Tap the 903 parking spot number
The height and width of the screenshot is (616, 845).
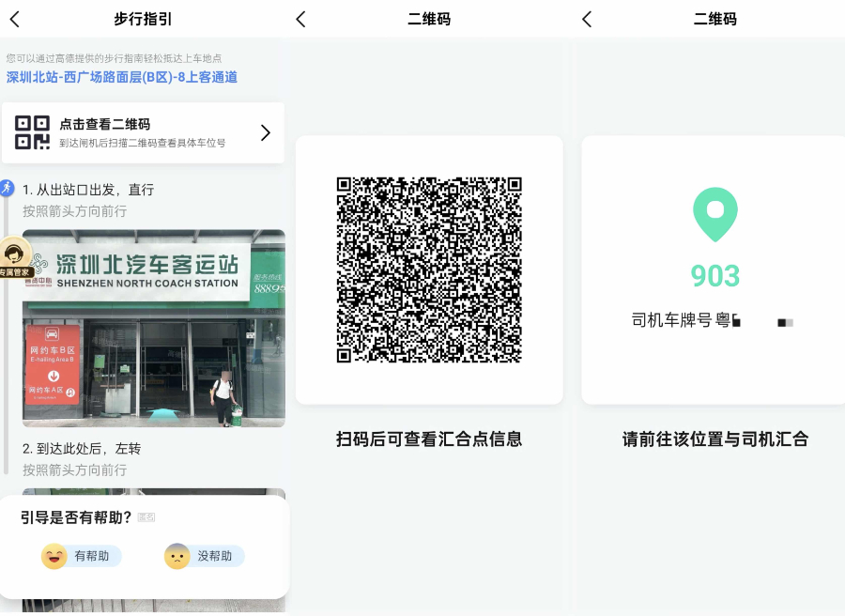click(x=714, y=276)
